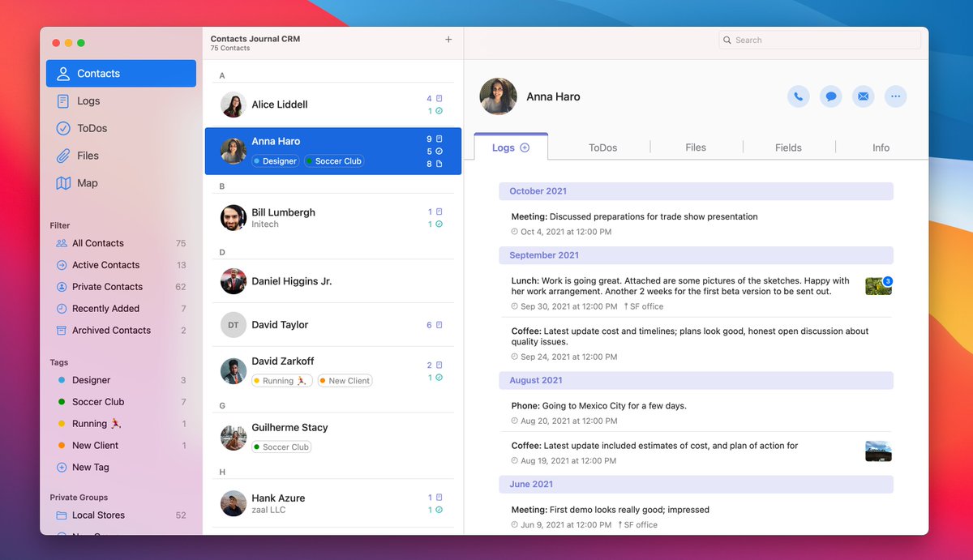The width and height of the screenshot is (973, 560).
Task: Select the Logs tab
Action: coord(511,147)
